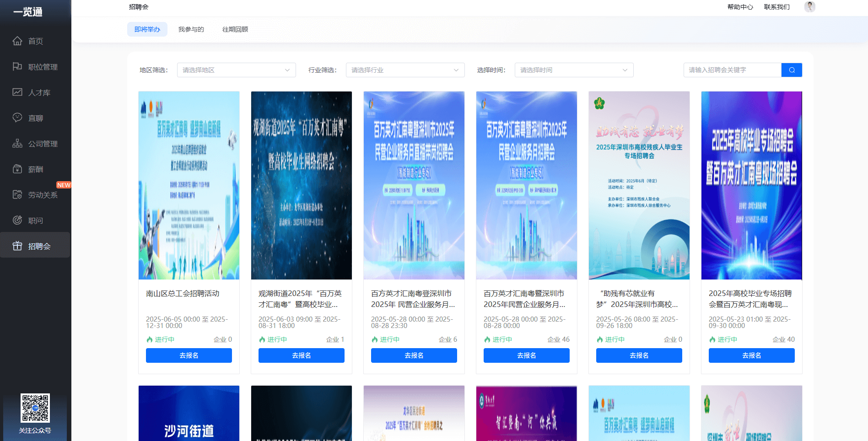This screenshot has height=441, width=868.
Task: Click the 招聘会 page header title
Action: click(139, 7)
